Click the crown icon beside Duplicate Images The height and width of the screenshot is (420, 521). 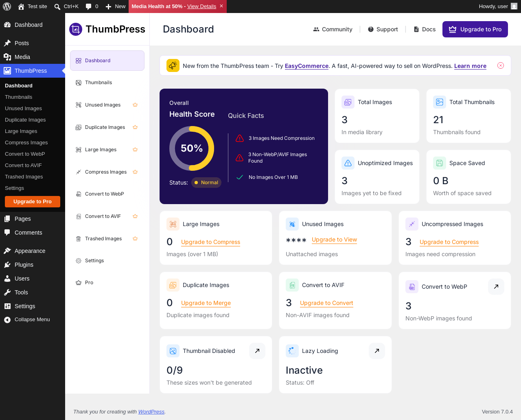tap(135, 127)
